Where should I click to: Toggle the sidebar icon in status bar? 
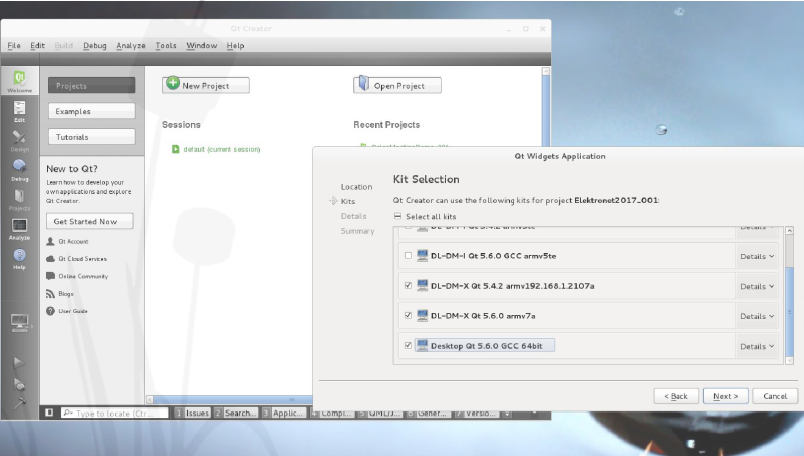click(x=49, y=412)
